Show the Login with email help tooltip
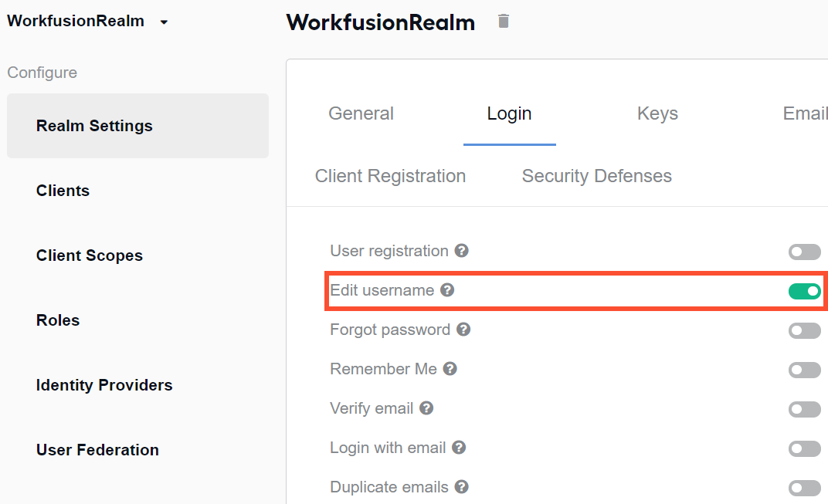The image size is (828, 504). click(459, 448)
